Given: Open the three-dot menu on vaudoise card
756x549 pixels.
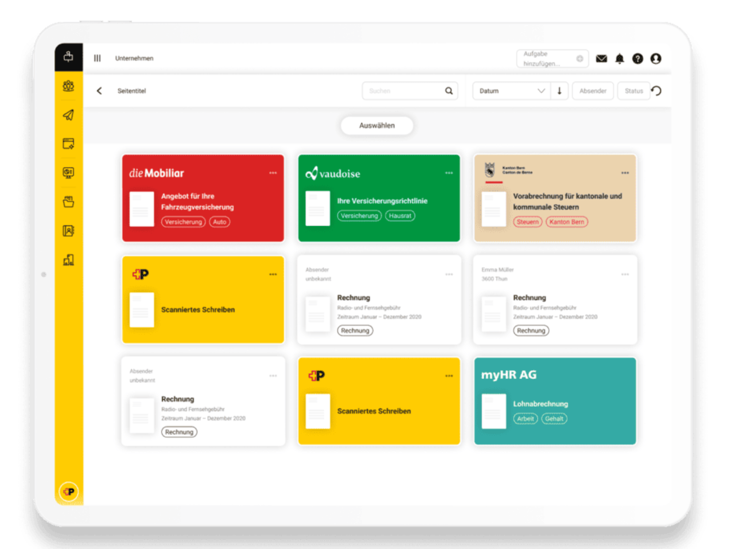Looking at the screenshot, I should (x=449, y=173).
